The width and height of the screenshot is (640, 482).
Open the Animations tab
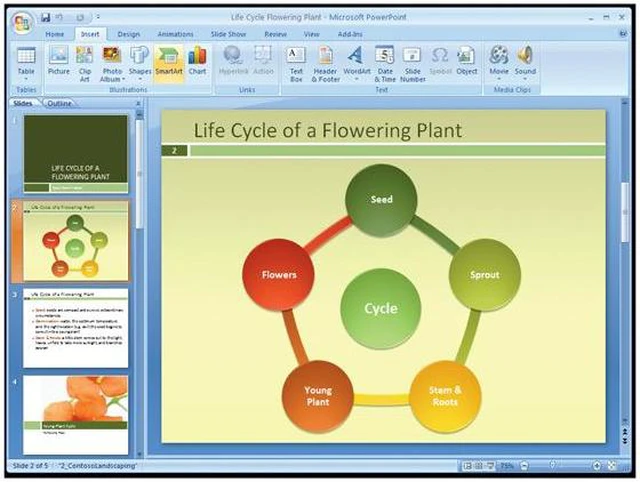click(176, 34)
